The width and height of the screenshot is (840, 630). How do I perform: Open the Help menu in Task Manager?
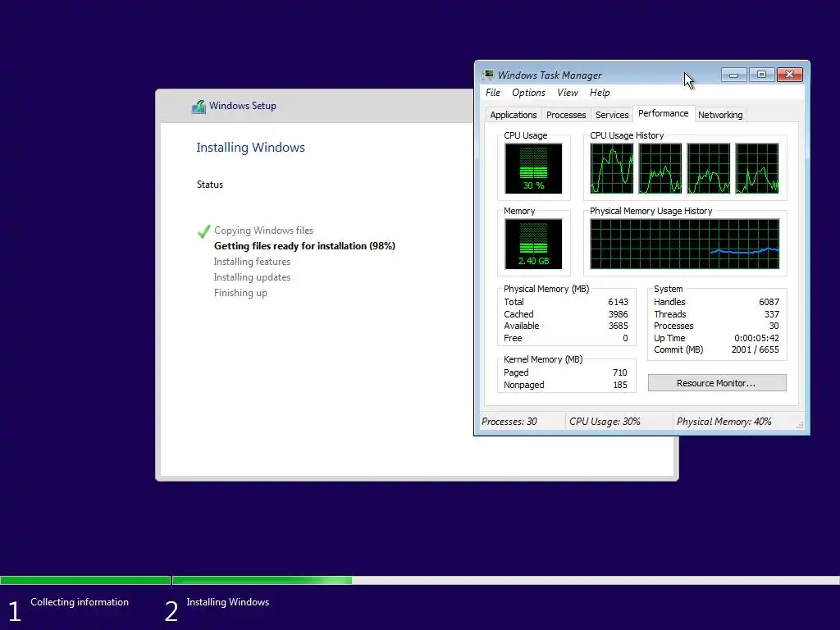[x=600, y=93]
